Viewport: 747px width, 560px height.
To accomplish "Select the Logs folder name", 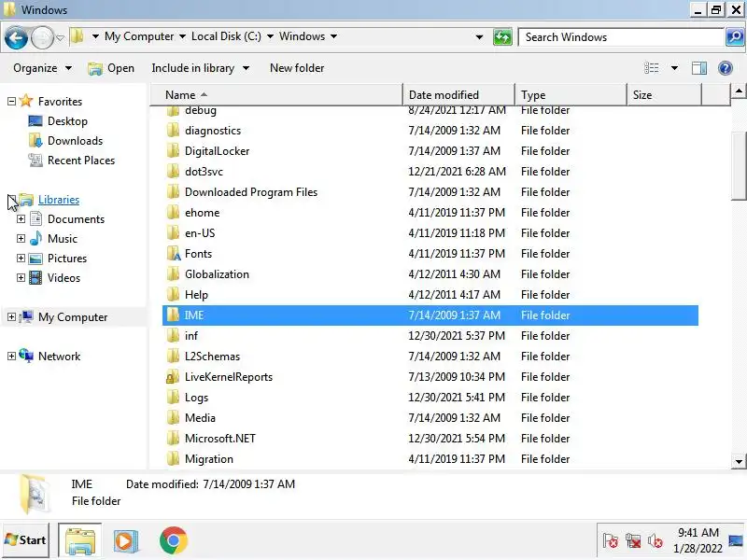I will [x=196, y=398].
